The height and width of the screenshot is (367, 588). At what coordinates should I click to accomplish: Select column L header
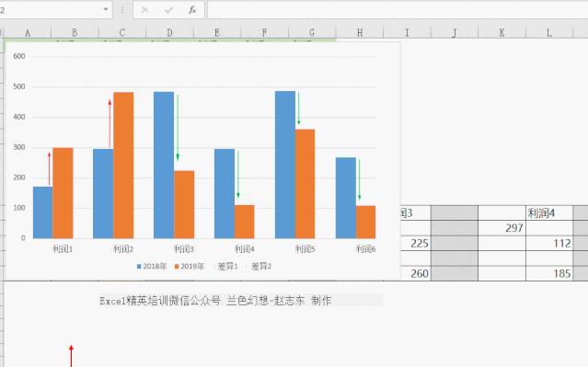[x=549, y=33]
